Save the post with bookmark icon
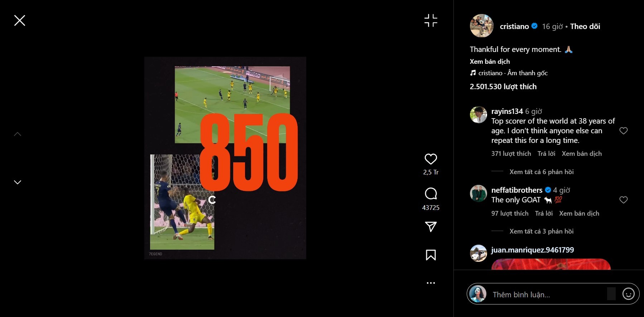The height and width of the screenshot is (317, 644). click(431, 255)
